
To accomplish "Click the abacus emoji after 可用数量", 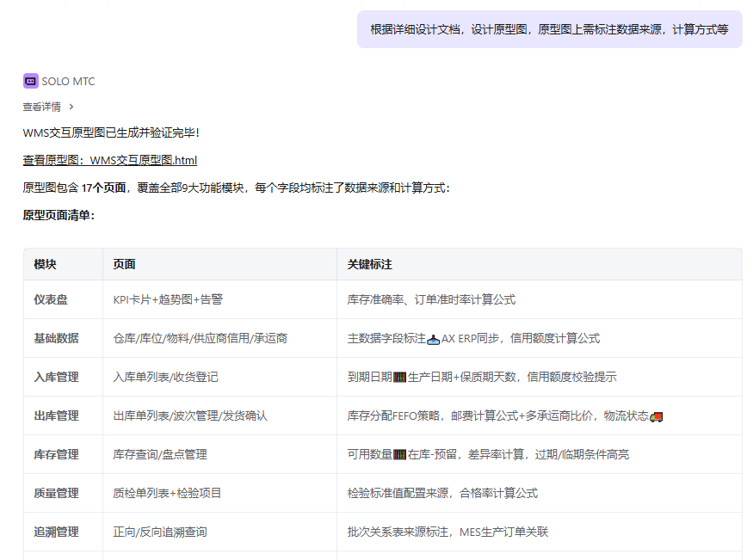I will (x=399, y=455).
